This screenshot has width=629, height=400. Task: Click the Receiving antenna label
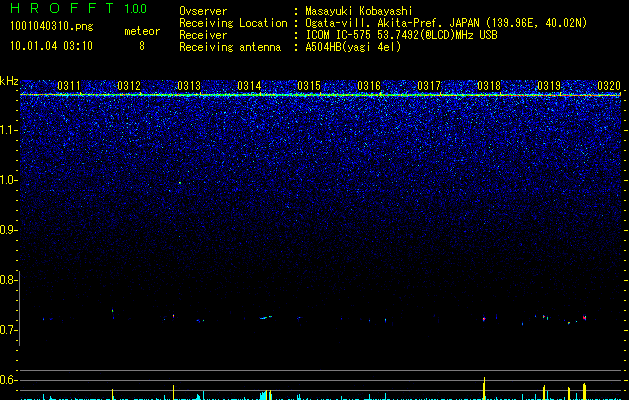pyautogui.click(x=230, y=47)
